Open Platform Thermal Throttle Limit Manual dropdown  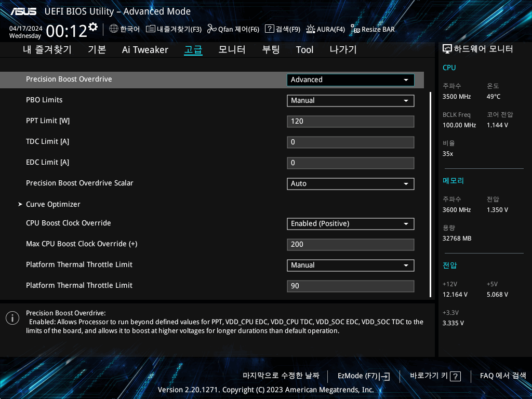click(351, 265)
